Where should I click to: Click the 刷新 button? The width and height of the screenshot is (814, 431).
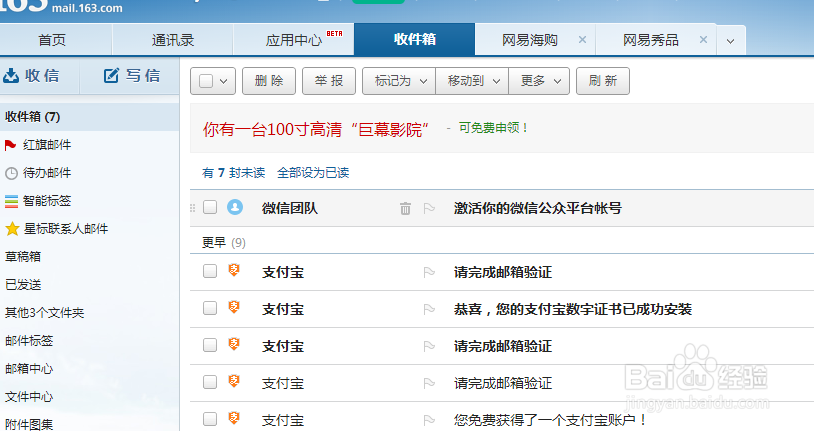(x=603, y=81)
